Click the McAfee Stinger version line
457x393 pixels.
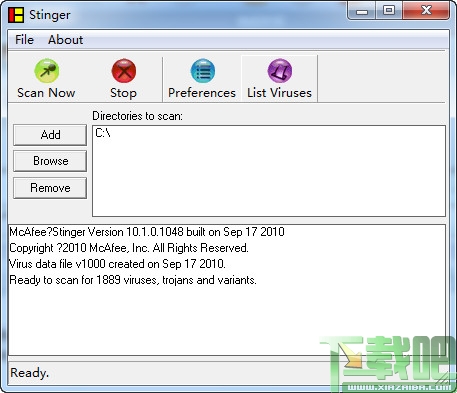[147, 232]
